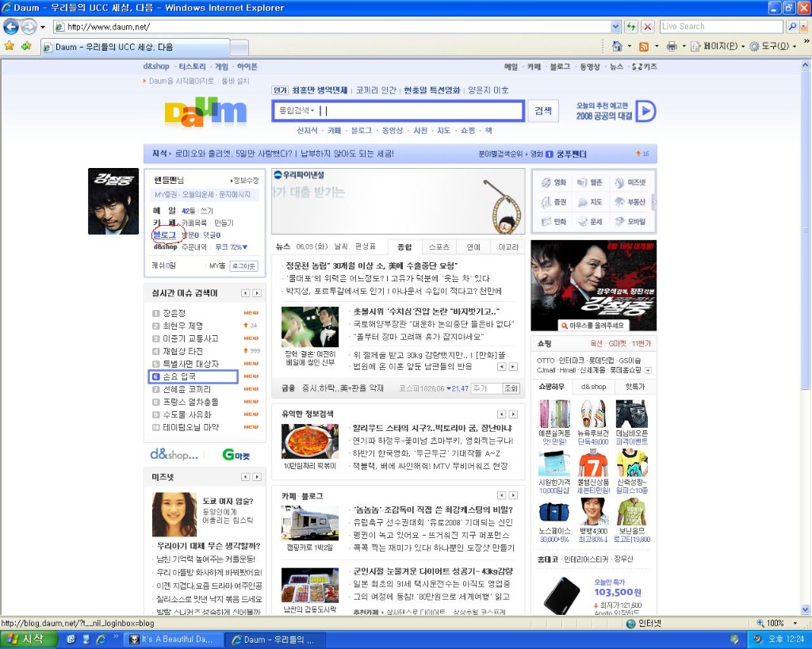
Task: Open the 지도 service icon in grid
Action: [x=590, y=202]
